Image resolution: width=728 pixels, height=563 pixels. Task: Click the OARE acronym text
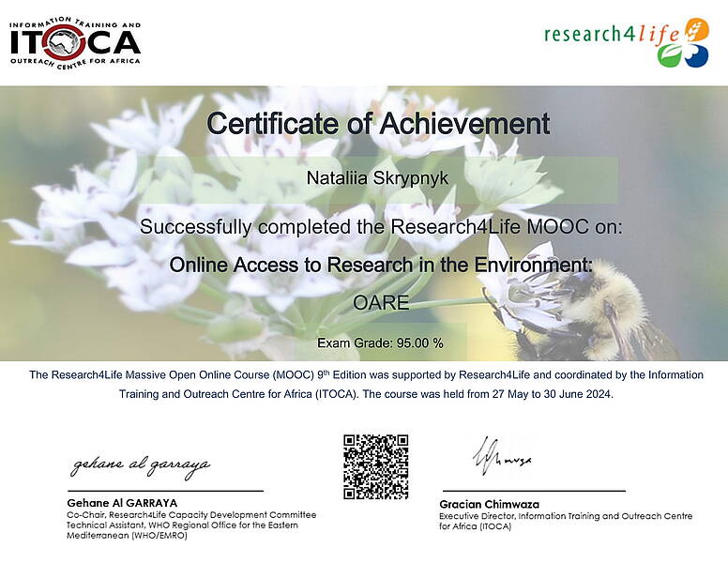point(381,303)
